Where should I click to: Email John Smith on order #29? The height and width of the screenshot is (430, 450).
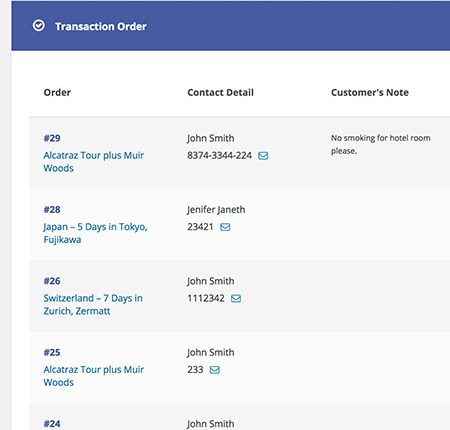263,156
